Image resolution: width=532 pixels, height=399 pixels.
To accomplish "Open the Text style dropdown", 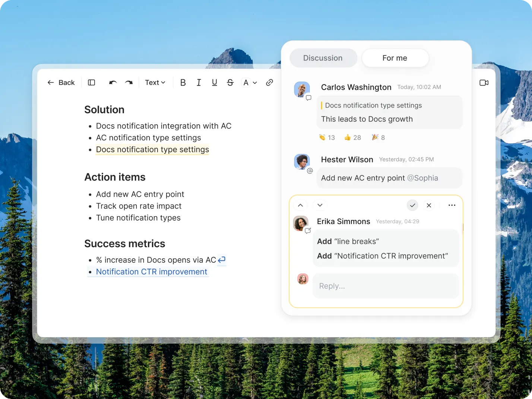I will (155, 83).
